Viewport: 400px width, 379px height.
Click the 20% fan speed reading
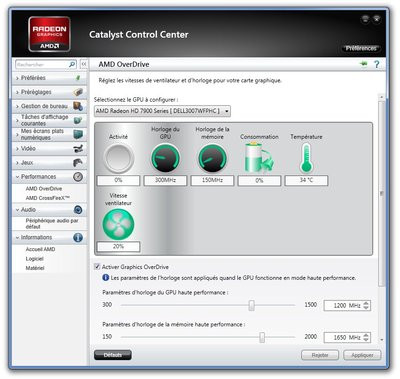click(118, 247)
